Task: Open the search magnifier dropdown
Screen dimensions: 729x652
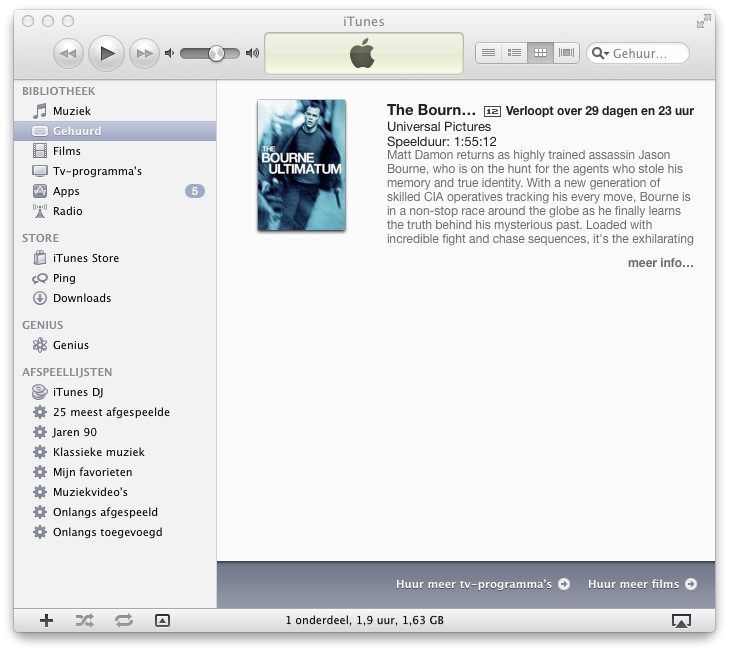Action: [600, 53]
